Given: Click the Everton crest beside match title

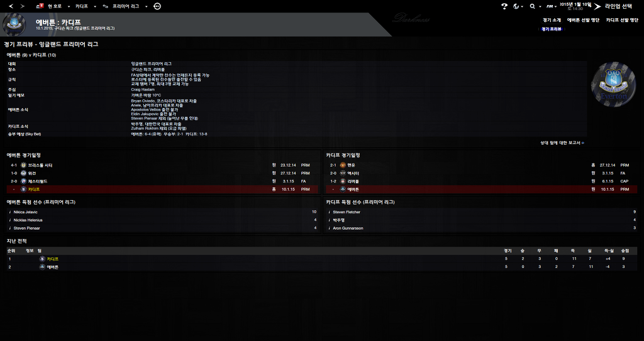Looking at the screenshot, I should click(14, 24).
